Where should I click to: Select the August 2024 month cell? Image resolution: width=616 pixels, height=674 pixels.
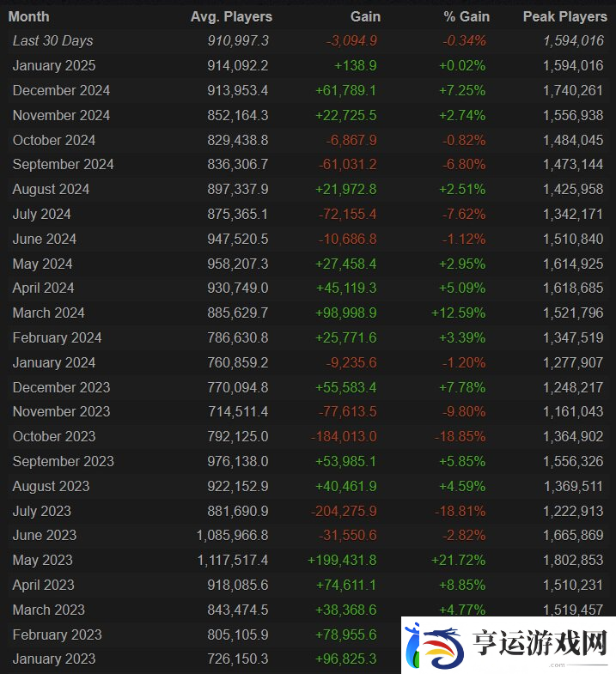[51, 190]
